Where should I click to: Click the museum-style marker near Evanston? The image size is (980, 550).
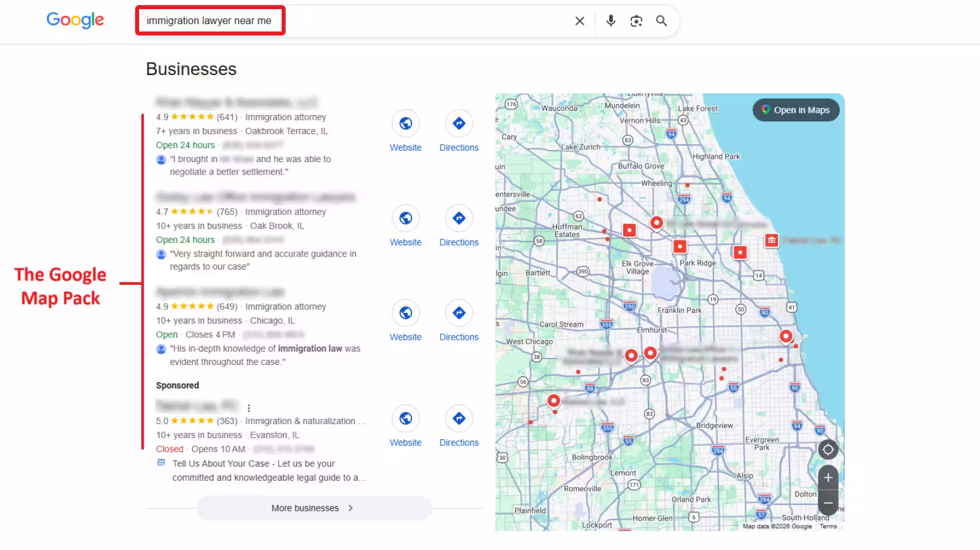coord(772,240)
